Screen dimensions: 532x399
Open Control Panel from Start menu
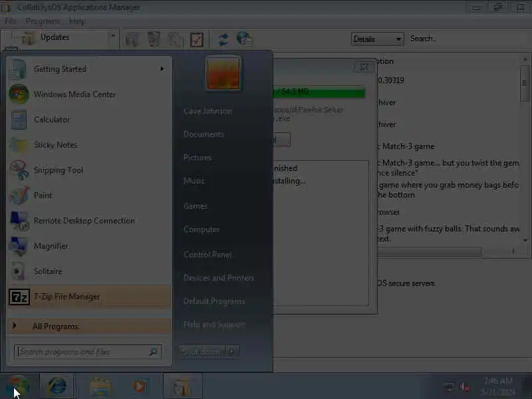(x=207, y=255)
